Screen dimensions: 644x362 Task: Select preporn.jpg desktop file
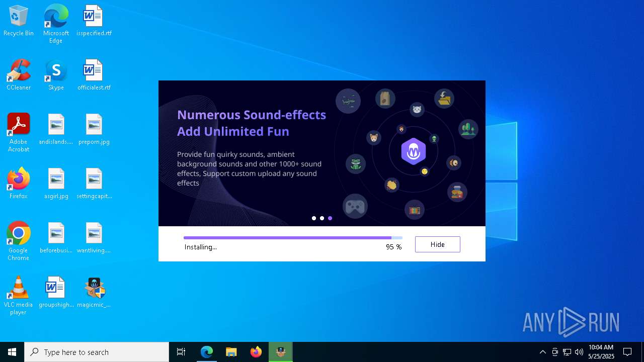click(94, 130)
